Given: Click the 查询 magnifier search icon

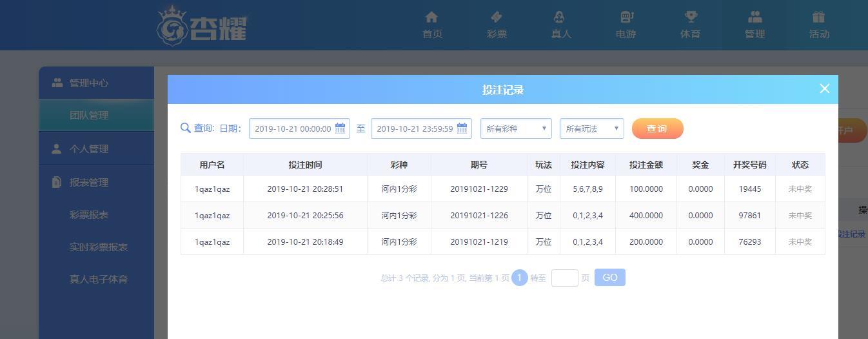Looking at the screenshot, I should 186,128.
